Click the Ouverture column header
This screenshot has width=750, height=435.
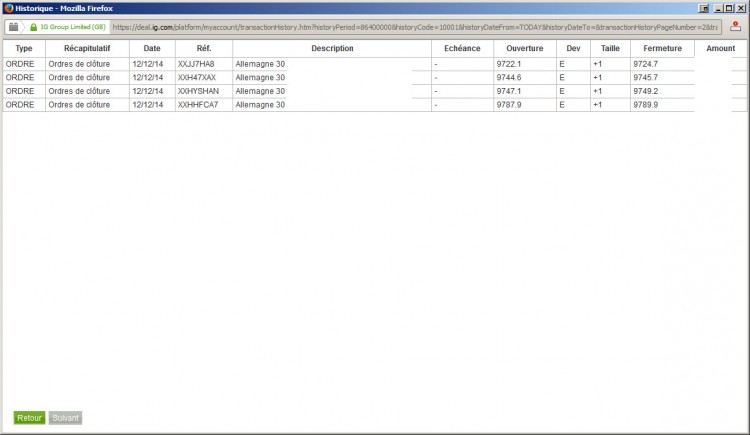pos(525,48)
